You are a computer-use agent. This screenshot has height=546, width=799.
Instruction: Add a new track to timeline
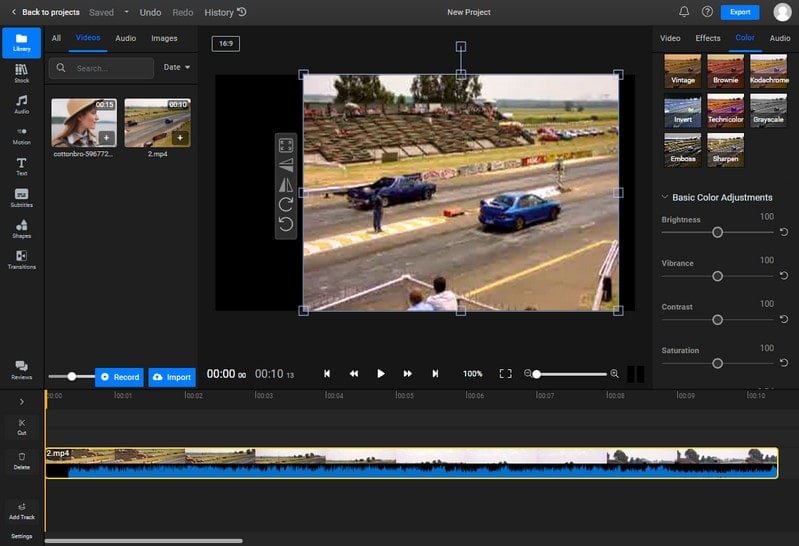click(21, 511)
